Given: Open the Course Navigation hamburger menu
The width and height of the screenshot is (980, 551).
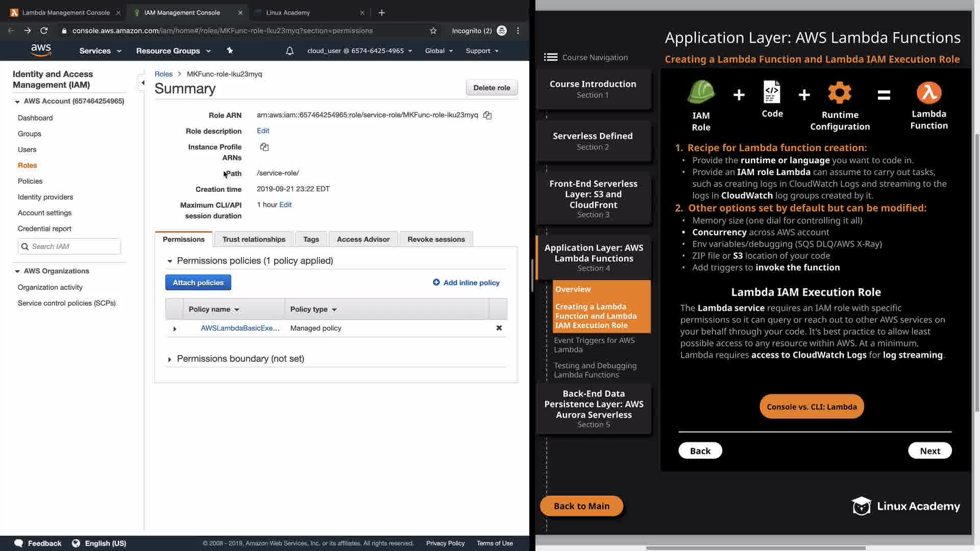Looking at the screenshot, I should [551, 57].
